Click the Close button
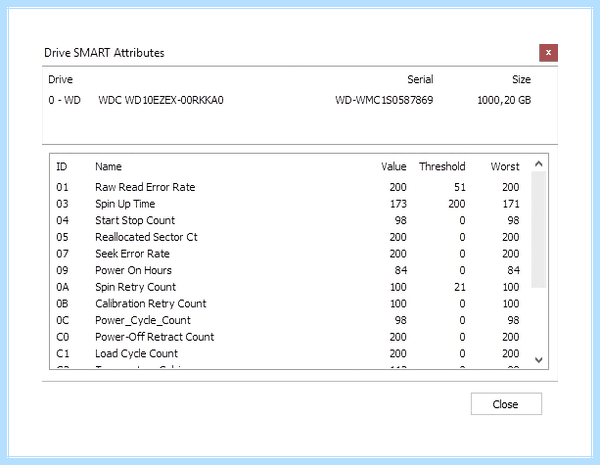600x465 pixels. click(506, 404)
